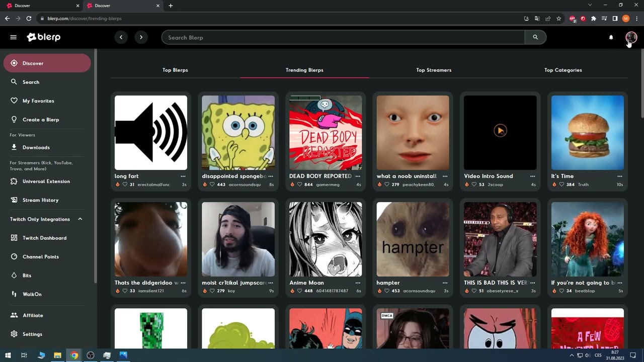Screen dimensions: 644x362
Task: Click fire icon on hampter blerp
Action: coord(379,291)
